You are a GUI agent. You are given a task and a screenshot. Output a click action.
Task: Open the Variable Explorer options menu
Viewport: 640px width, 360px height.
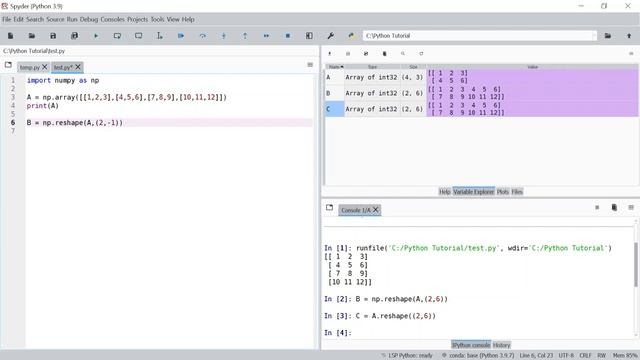631,53
